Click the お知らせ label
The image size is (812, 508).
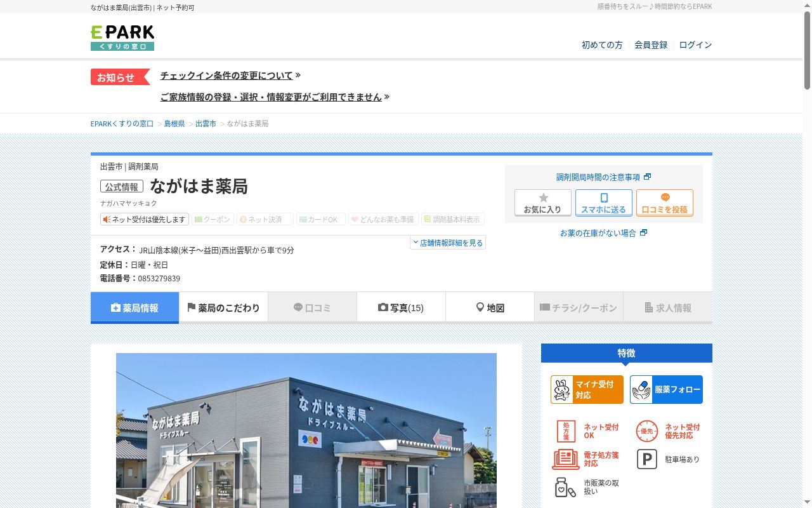[x=119, y=77]
